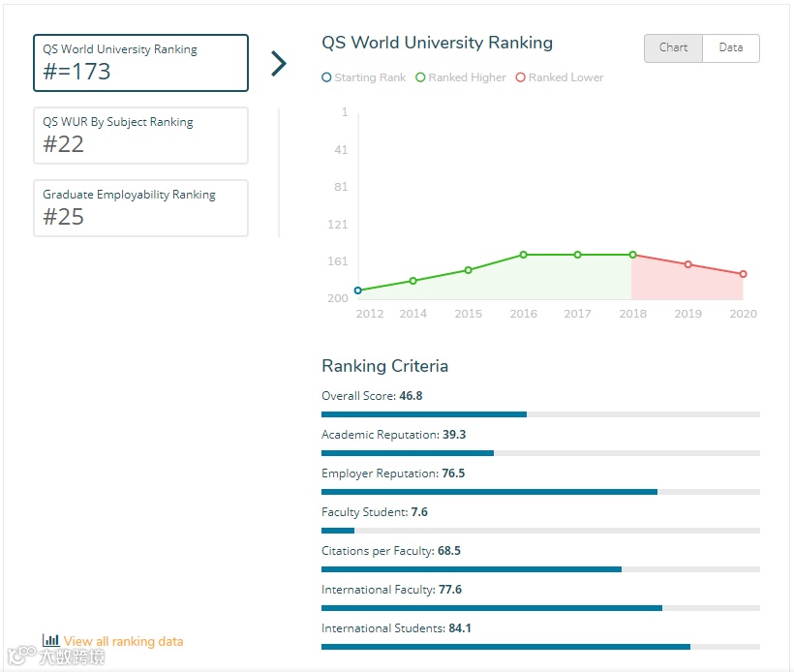
Task: Click the Faculty Student progress bar
Action: point(541,531)
